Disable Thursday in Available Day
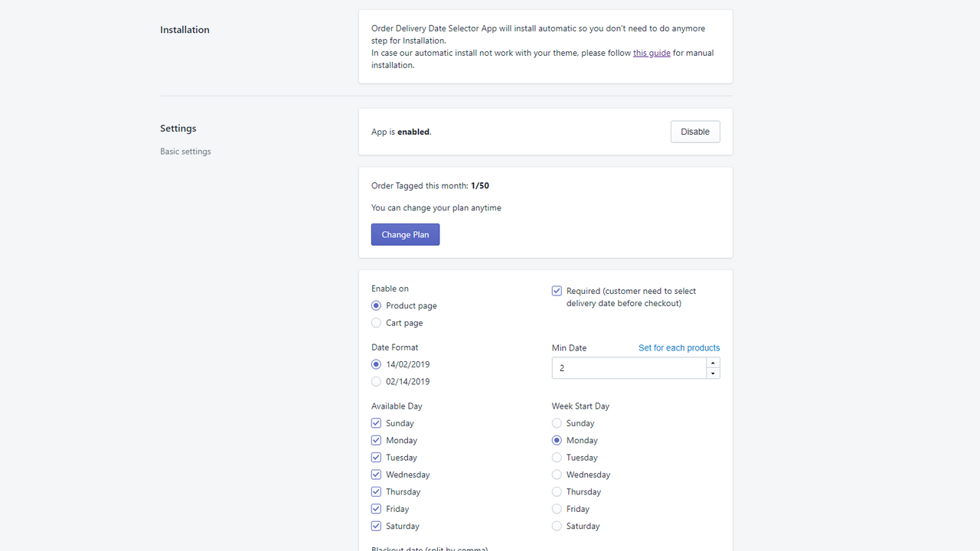Screen dimensions: 980x551 [x=376, y=491]
